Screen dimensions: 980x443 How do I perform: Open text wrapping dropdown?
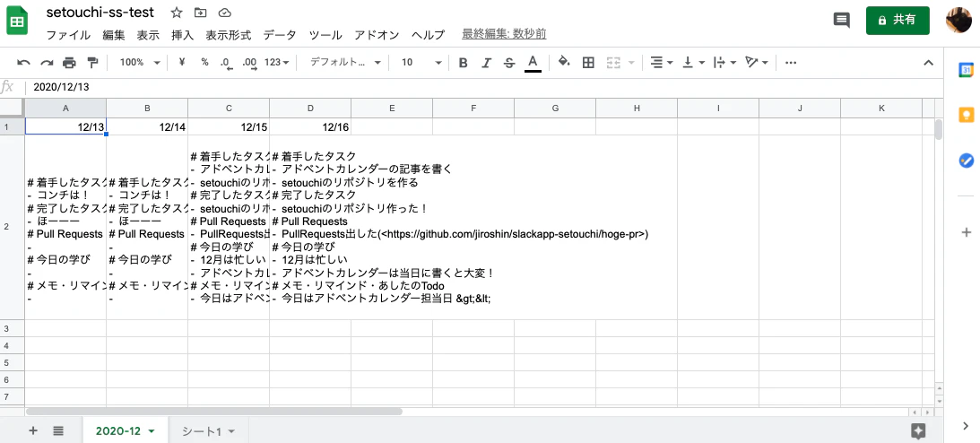pyautogui.click(x=725, y=63)
